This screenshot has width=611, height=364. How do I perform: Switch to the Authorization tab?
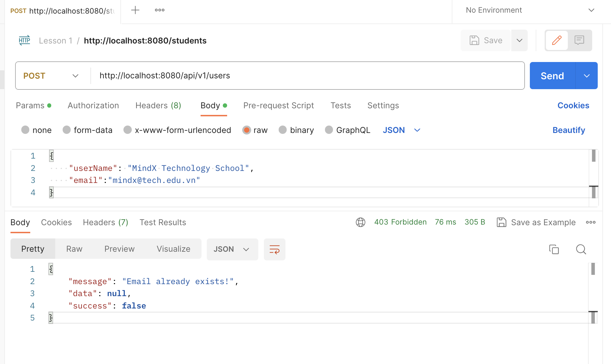coord(93,105)
